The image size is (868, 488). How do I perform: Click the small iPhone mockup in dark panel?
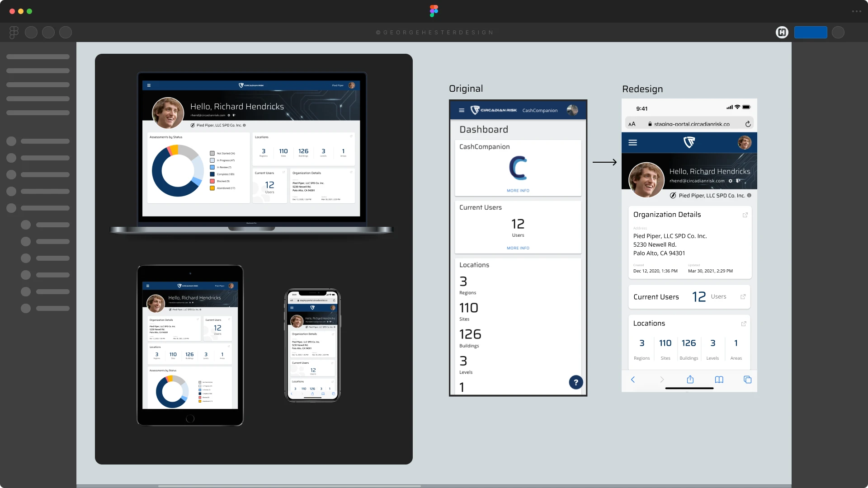[312, 345]
